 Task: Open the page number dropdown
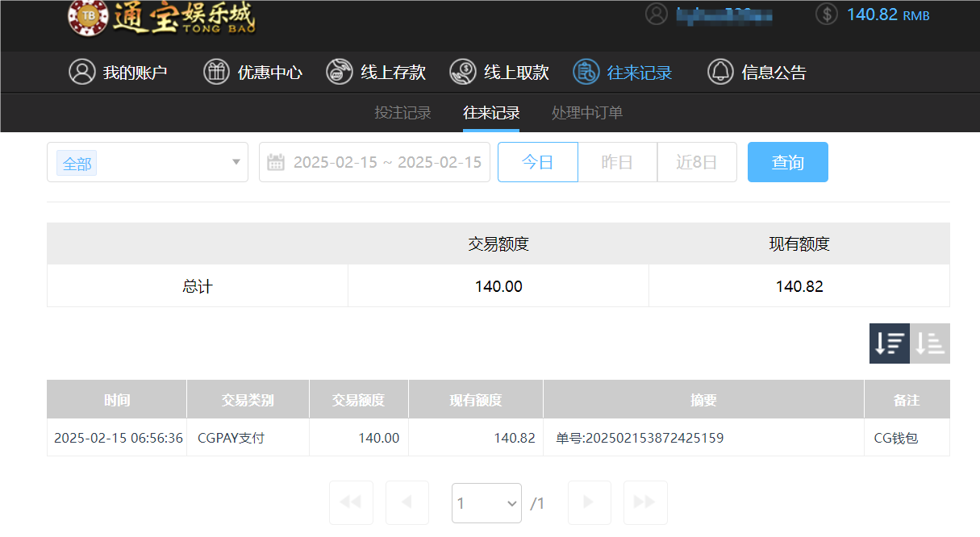point(486,502)
